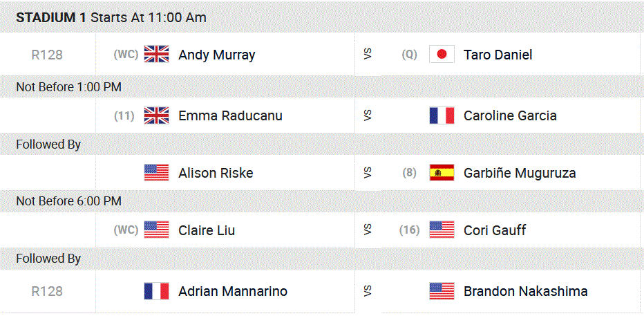The height and width of the screenshot is (316, 644).
Task: Click the US flag beside Cori Gauff
Action: [442, 230]
